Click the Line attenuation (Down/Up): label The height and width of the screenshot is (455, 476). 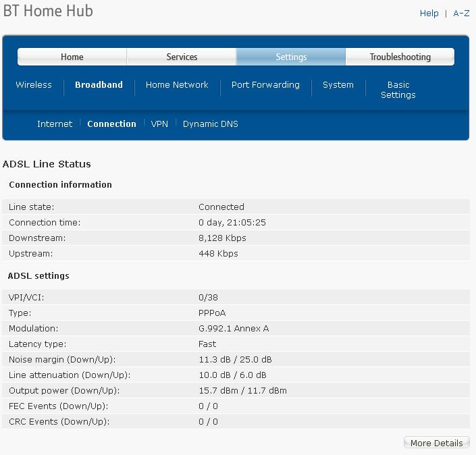click(70, 375)
